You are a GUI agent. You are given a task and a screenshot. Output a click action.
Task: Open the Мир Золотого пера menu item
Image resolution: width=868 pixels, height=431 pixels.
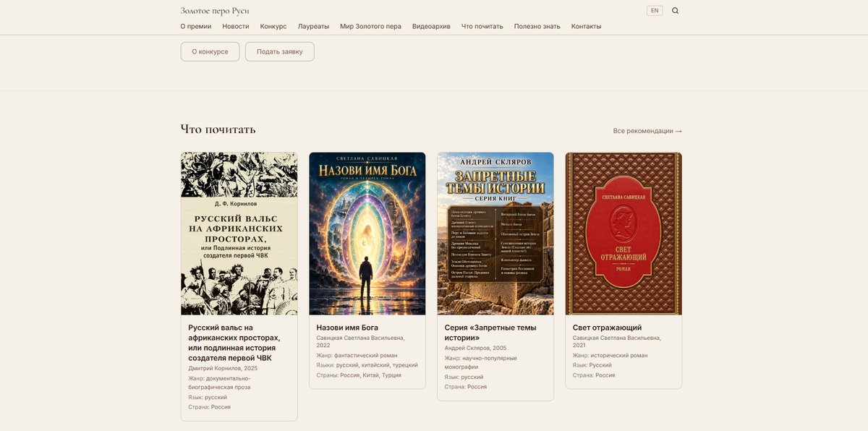pyautogui.click(x=370, y=26)
